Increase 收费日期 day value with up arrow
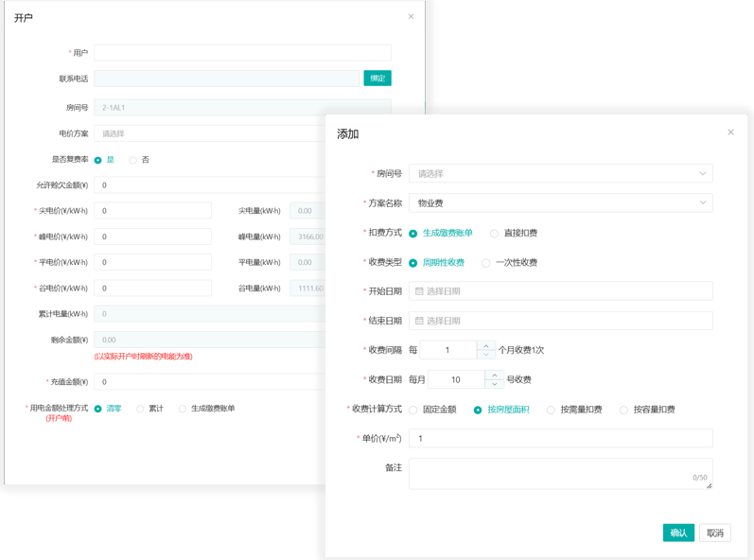This screenshot has height=560, width=754. point(494,375)
